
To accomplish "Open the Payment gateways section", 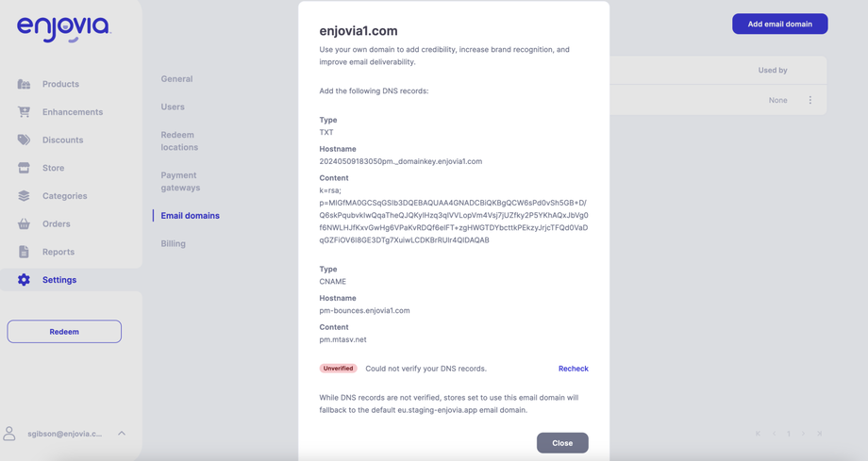I will pyautogui.click(x=179, y=181).
